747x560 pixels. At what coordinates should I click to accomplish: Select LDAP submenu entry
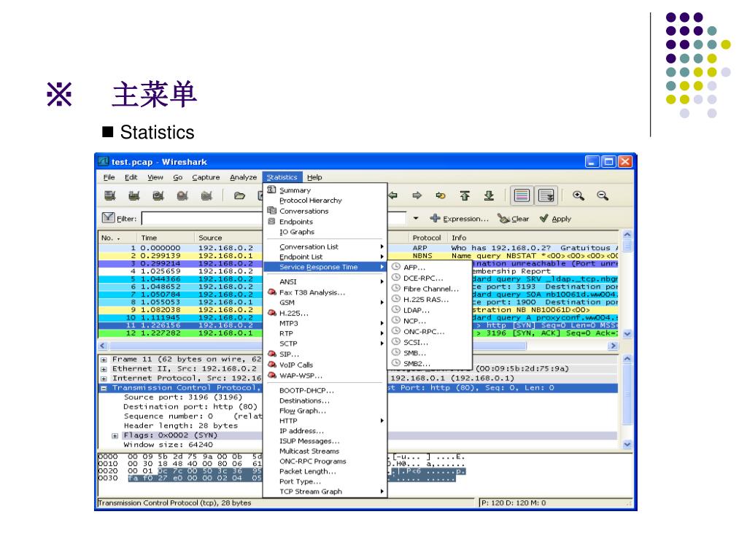click(x=430, y=310)
